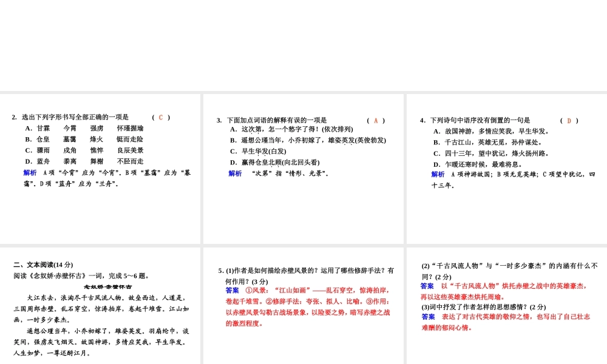This screenshot has height=364, width=607.
Task: Click the heading 二、文本阅读(14分)
Action: pyautogui.click(x=43, y=265)
